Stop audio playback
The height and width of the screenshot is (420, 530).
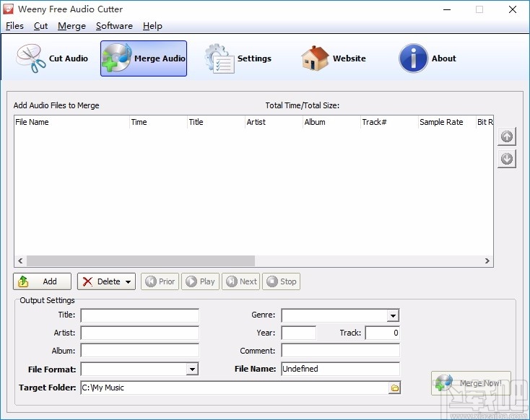(x=281, y=281)
